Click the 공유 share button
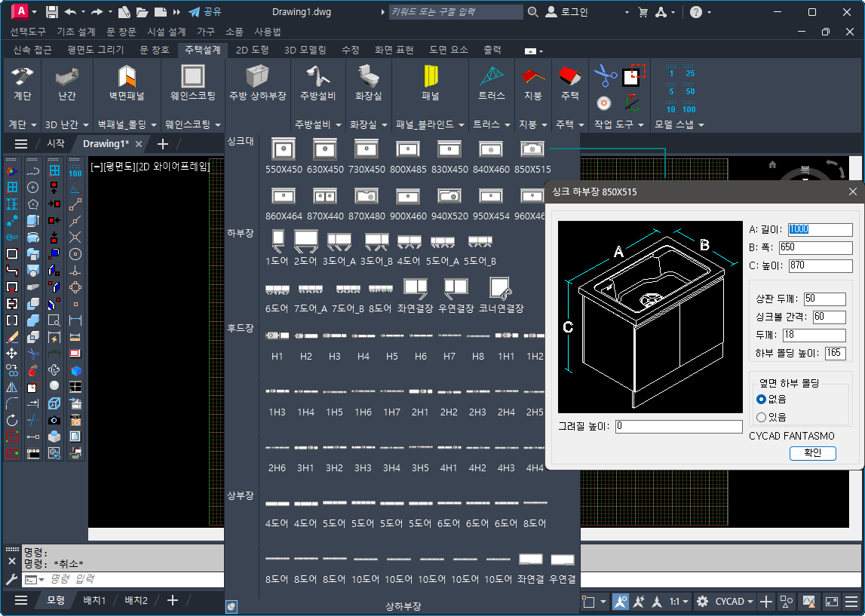This screenshot has width=865, height=616. pyautogui.click(x=204, y=12)
